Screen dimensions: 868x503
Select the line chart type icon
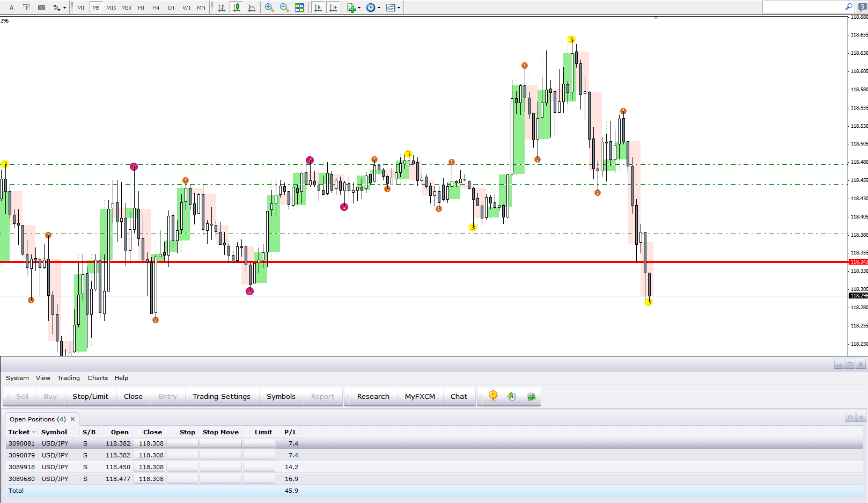(252, 8)
